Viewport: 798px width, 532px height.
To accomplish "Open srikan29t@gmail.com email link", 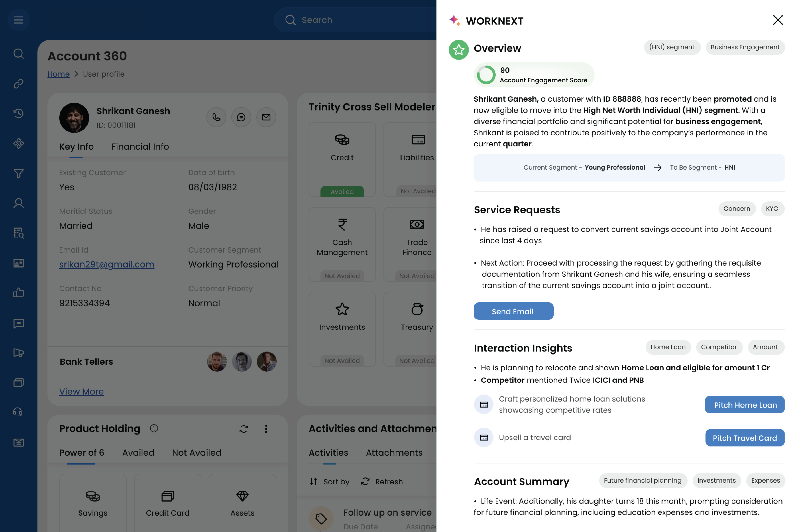I will click(x=107, y=264).
